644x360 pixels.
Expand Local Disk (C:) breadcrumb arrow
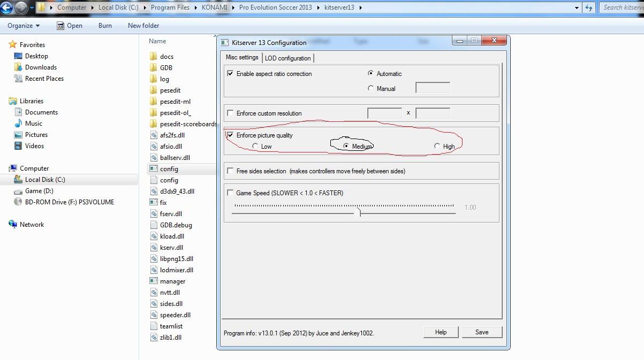[143, 7]
